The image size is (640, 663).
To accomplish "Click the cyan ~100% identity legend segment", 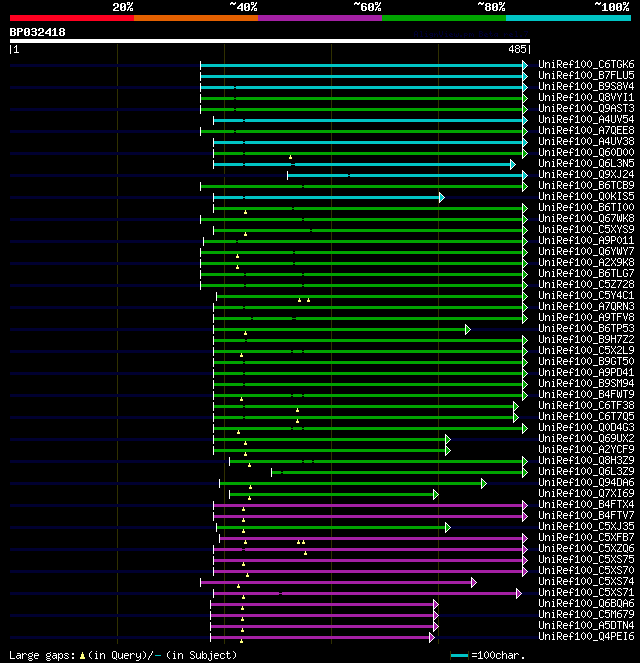I will point(568,18).
